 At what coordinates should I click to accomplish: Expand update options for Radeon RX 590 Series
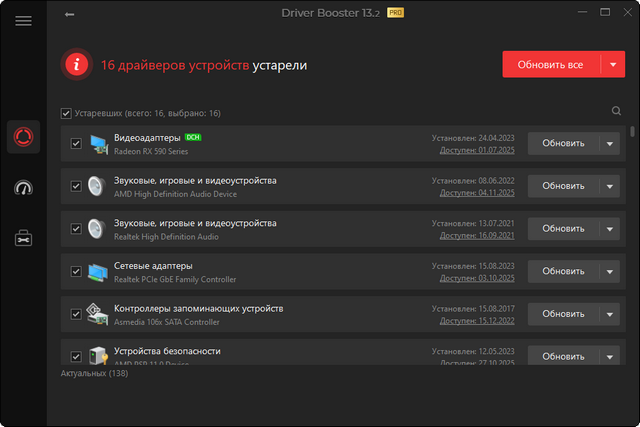coord(610,144)
